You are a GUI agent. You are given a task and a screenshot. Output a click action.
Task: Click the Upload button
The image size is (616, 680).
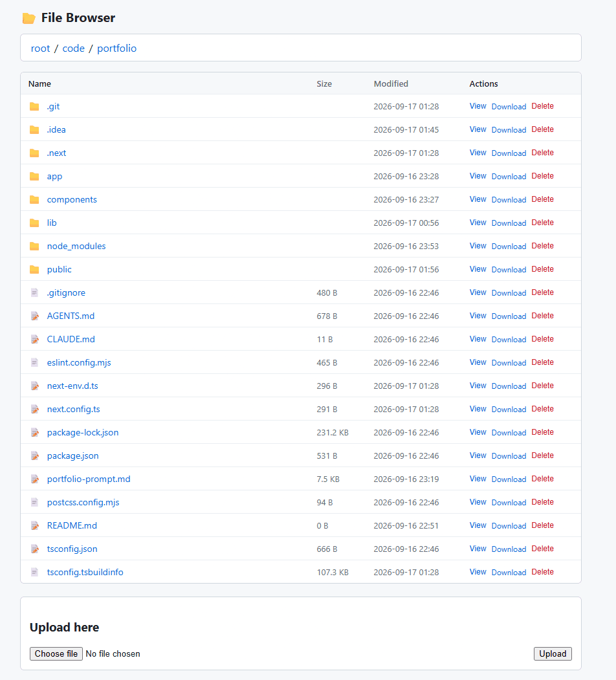click(553, 653)
